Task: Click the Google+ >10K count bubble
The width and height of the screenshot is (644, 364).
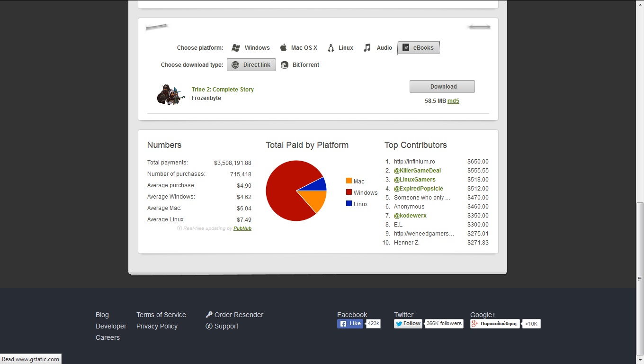Action: click(531, 324)
